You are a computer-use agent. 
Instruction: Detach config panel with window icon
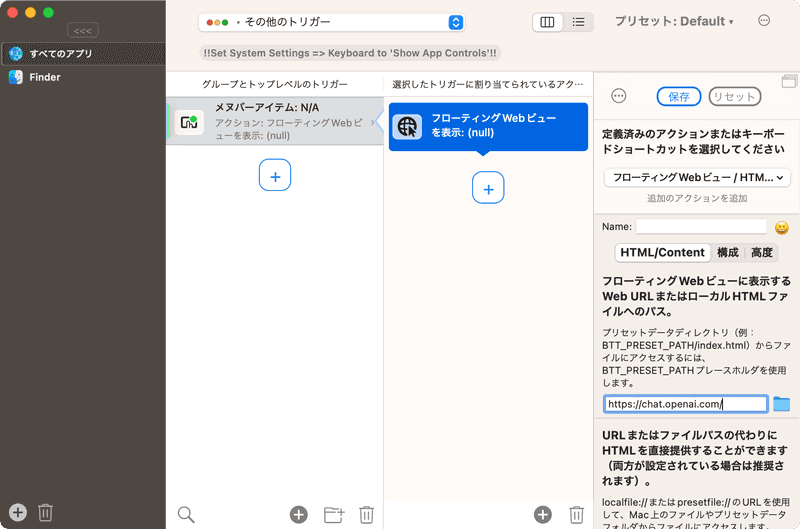(789, 81)
